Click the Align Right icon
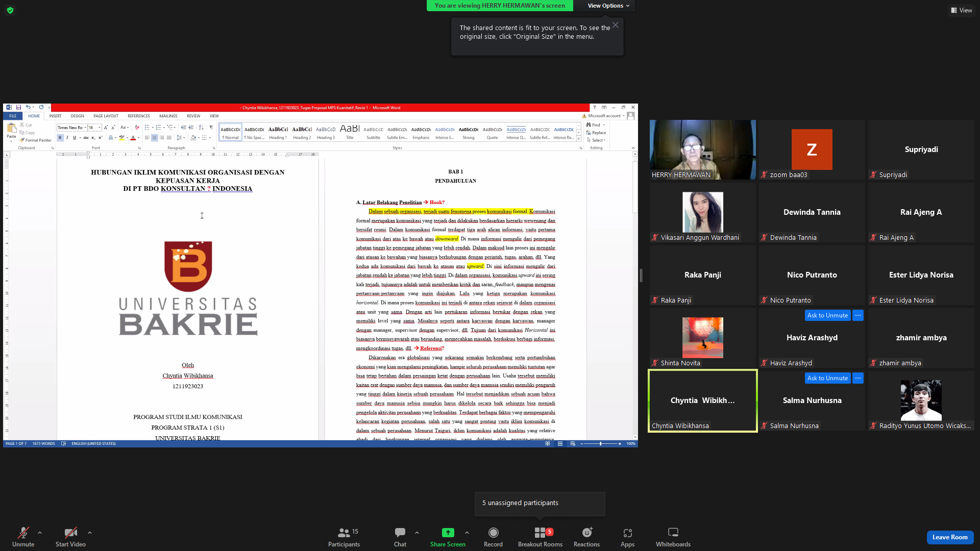The width and height of the screenshot is (980, 551). pyautogui.click(x=162, y=138)
